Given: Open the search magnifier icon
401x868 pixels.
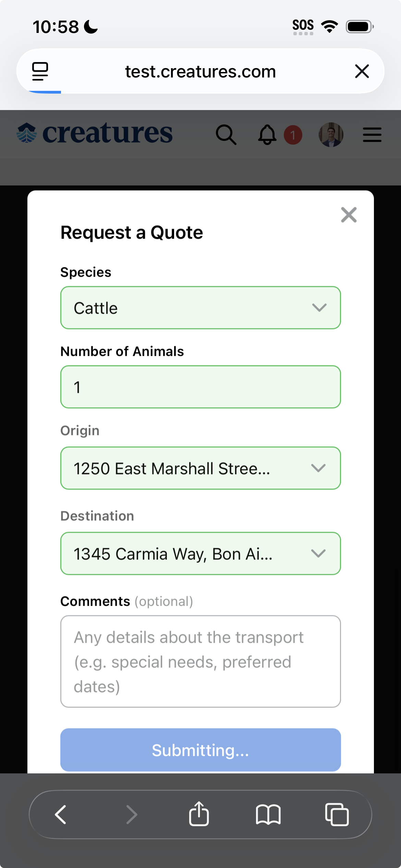Looking at the screenshot, I should [226, 135].
